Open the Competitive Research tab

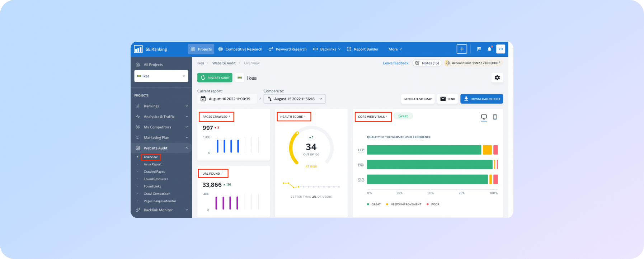(240, 49)
